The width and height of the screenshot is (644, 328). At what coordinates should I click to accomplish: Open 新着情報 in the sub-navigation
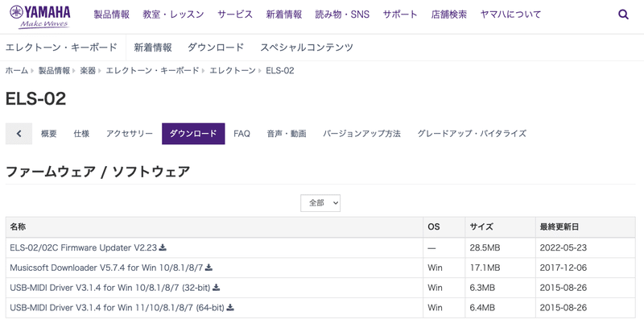[x=153, y=48]
